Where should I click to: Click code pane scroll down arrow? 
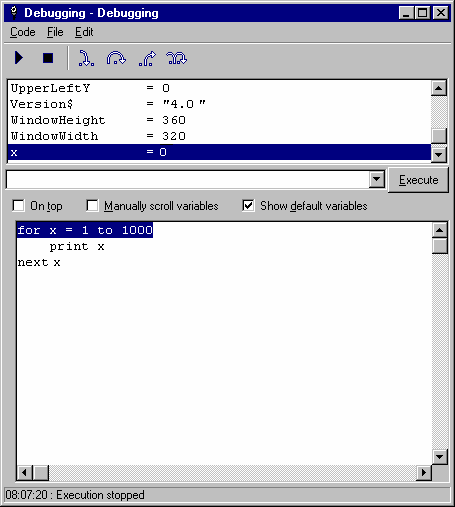440,456
